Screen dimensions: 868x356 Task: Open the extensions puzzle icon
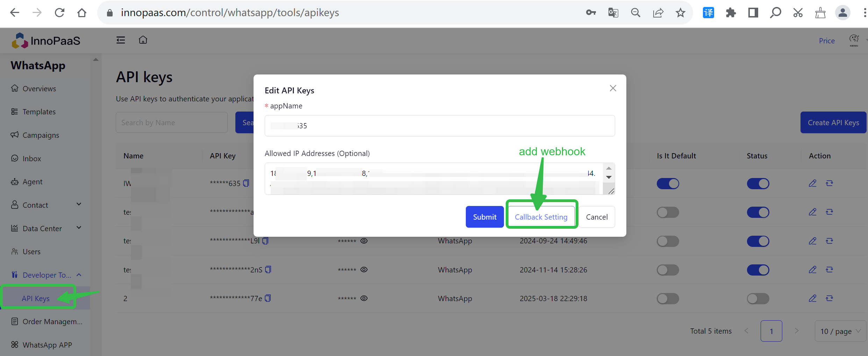(x=731, y=13)
